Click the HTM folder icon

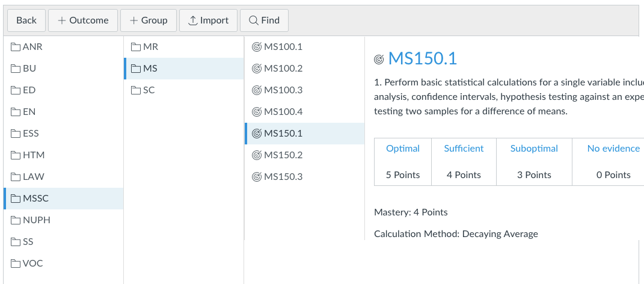click(x=16, y=155)
